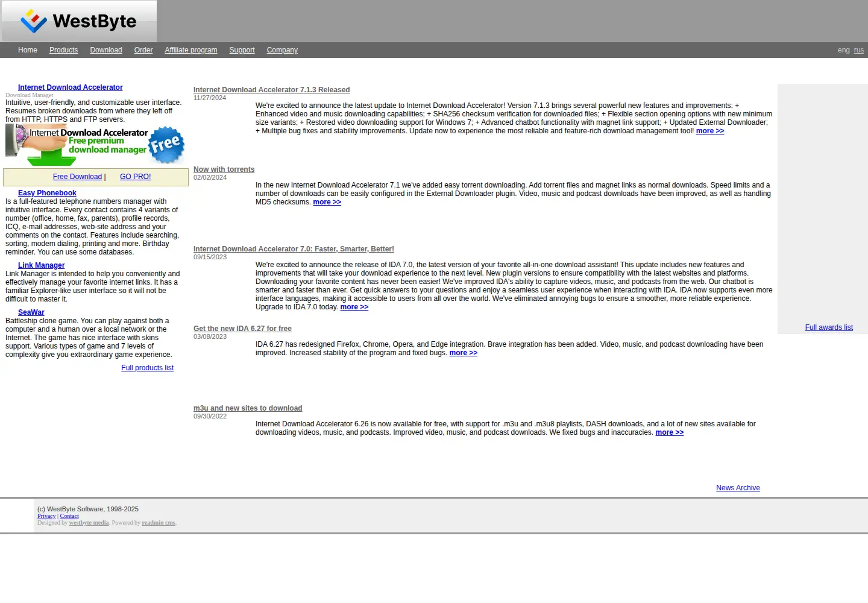Screen dimensions: 868x603
Task: Click the Free Download link
Action: (x=77, y=177)
